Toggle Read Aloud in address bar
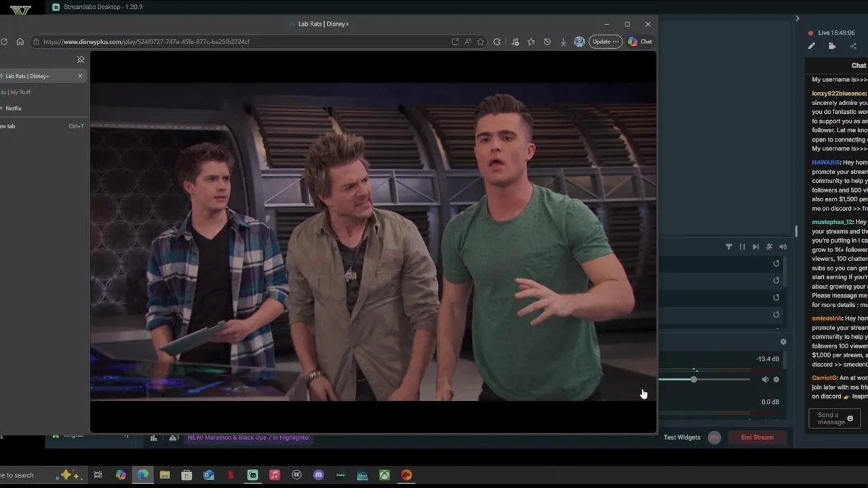 tap(468, 41)
